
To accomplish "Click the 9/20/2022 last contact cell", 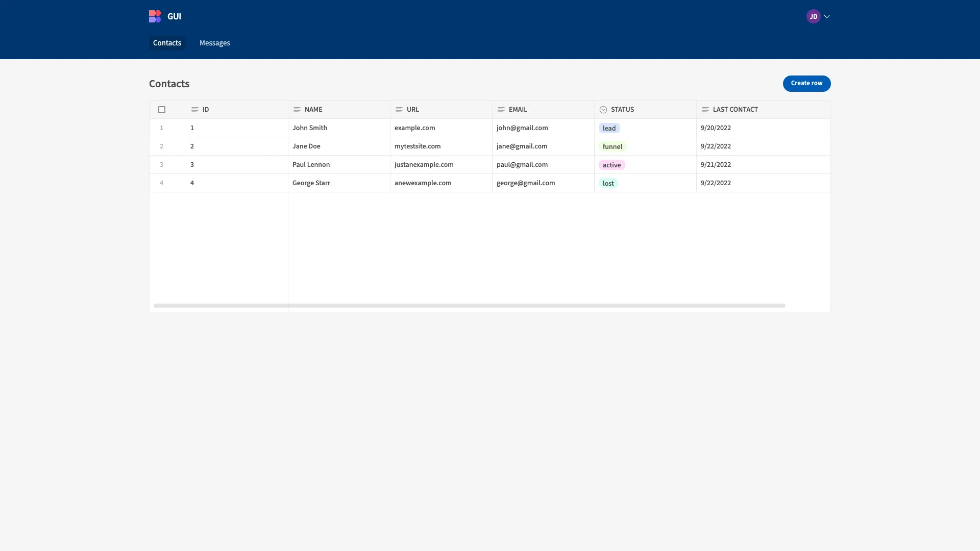I will point(763,128).
